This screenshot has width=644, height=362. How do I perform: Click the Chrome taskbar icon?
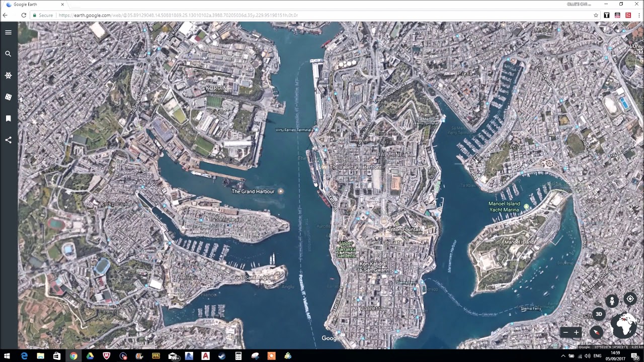73,356
